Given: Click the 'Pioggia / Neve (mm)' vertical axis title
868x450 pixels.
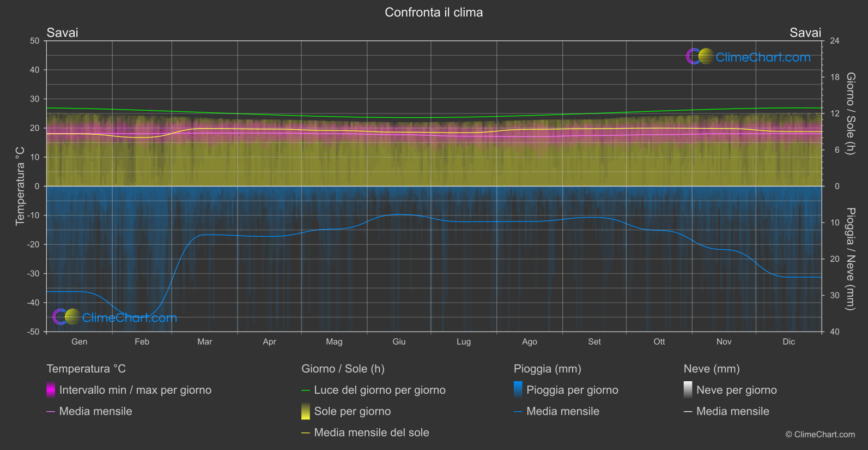Looking at the screenshot, I should pyautogui.click(x=850, y=259).
